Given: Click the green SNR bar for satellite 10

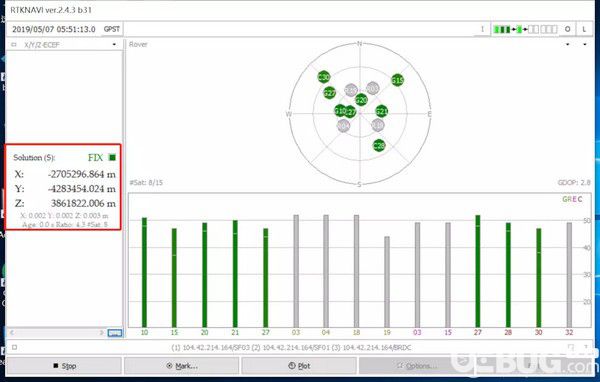Looking at the screenshot, I should [144, 272].
